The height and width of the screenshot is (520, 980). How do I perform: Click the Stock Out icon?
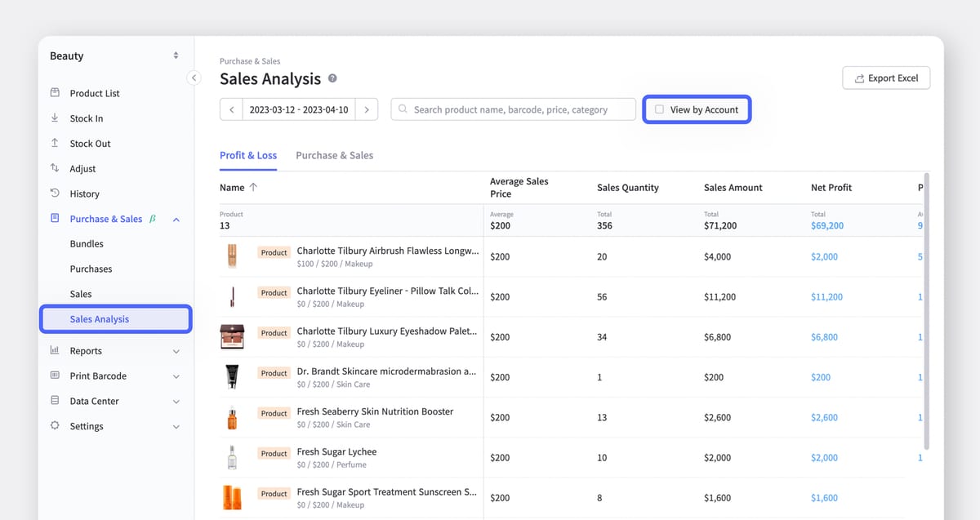(x=53, y=143)
